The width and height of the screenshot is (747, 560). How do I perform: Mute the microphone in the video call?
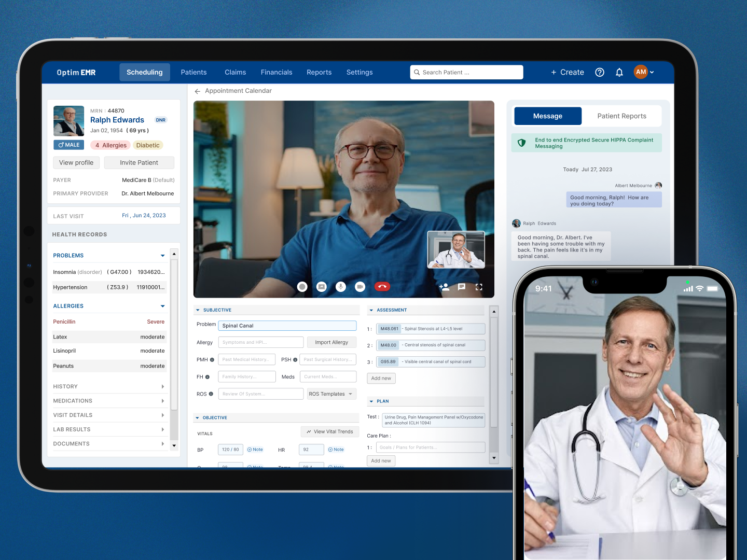(340, 286)
